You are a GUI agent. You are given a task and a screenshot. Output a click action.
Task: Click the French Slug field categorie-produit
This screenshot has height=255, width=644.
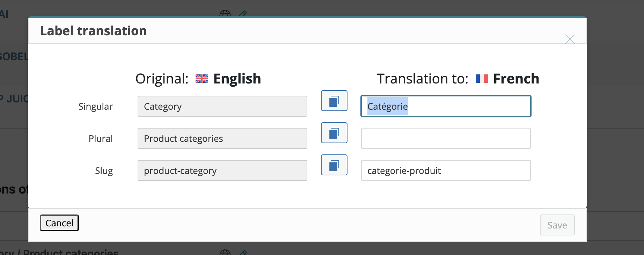pyautogui.click(x=446, y=170)
